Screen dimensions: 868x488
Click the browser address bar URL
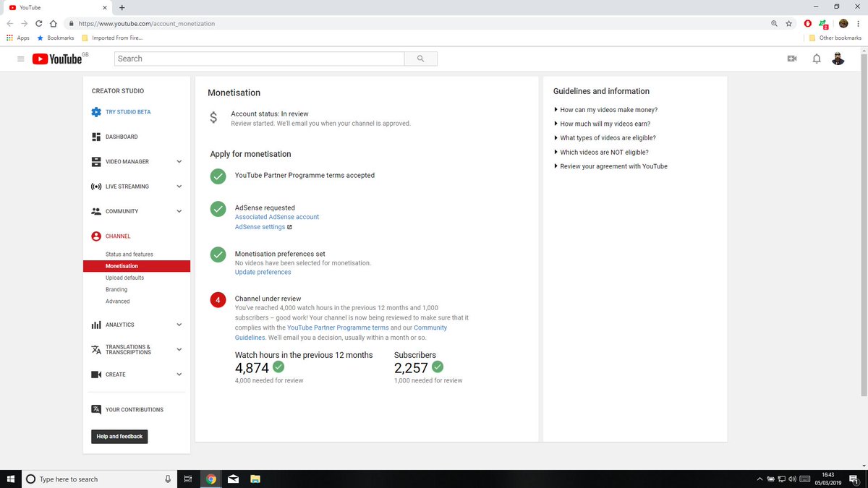pyautogui.click(x=147, y=23)
